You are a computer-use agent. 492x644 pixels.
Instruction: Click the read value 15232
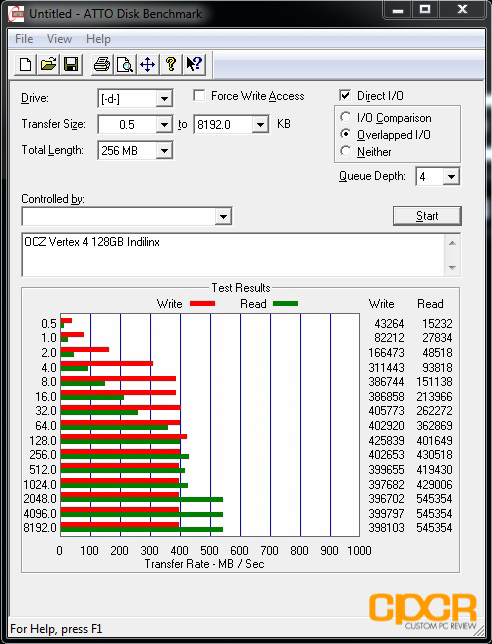click(437, 324)
